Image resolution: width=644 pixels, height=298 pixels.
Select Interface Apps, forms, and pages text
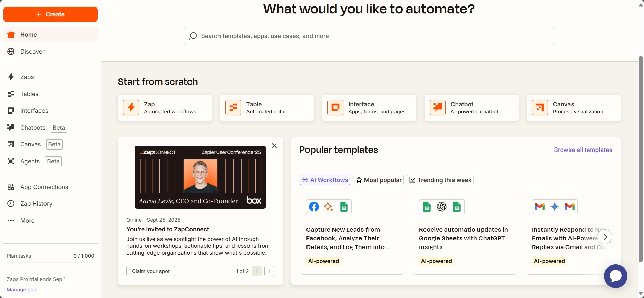pos(377,108)
